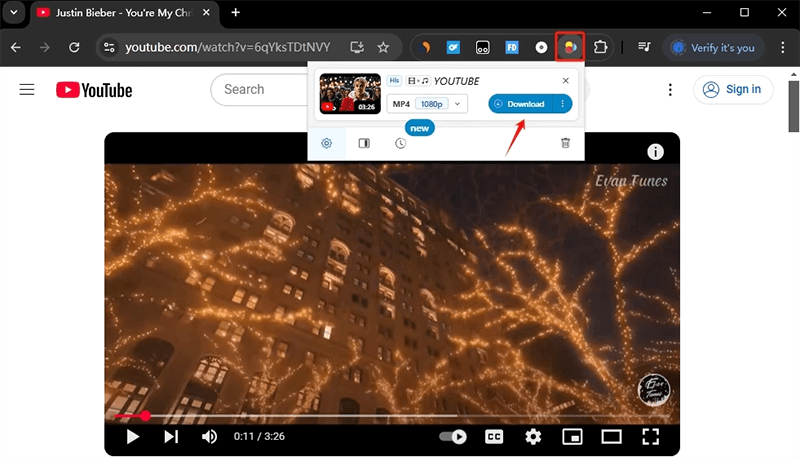Open video player settings gear

click(x=533, y=437)
